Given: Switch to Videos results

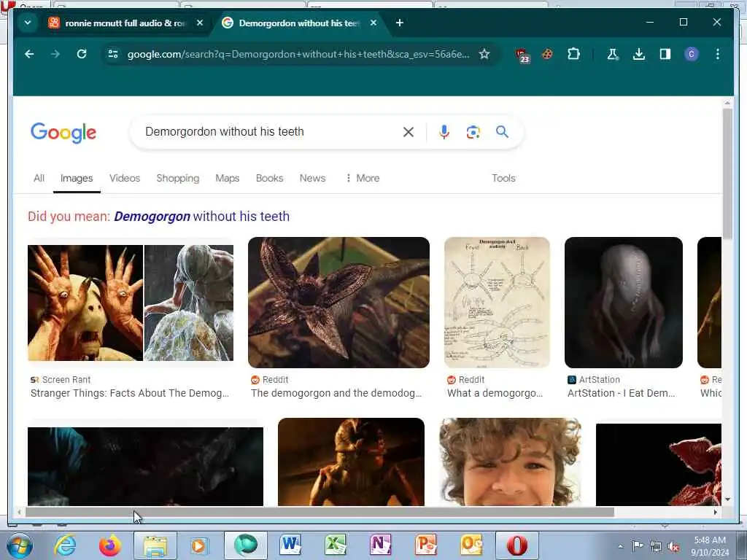Looking at the screenshot, I should pyautogui.click(x=125, y=178).
